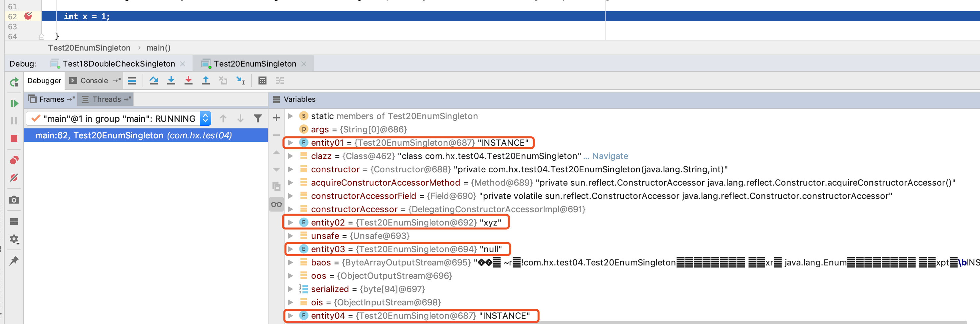The image size is (980, 324).
Task: Expand entity02 variable node
Action: (x=290, y=222)
